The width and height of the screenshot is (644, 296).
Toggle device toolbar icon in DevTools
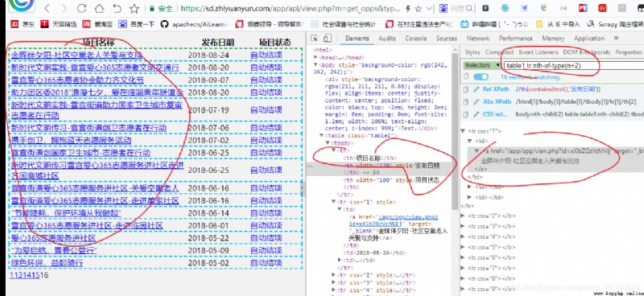tap(328, 38)
